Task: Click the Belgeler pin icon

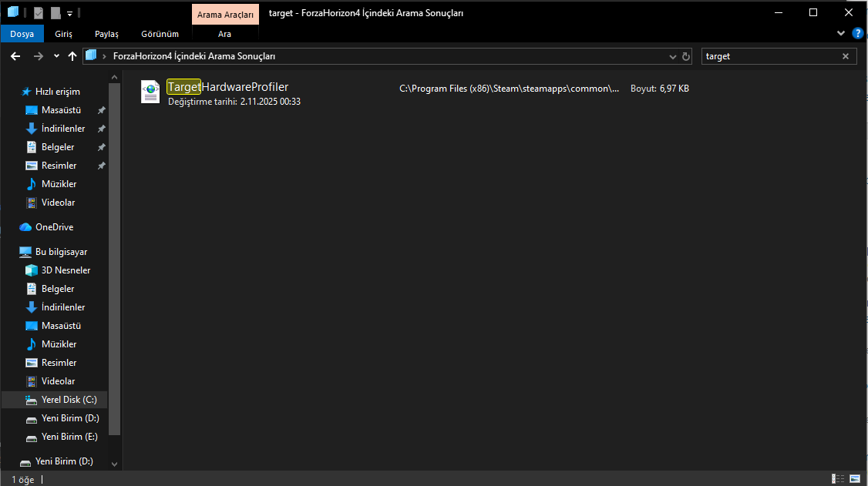Action: 101,148
